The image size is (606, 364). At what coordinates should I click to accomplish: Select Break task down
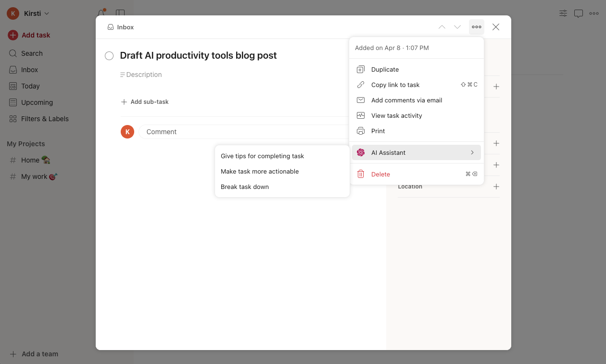tap(244, 187)
